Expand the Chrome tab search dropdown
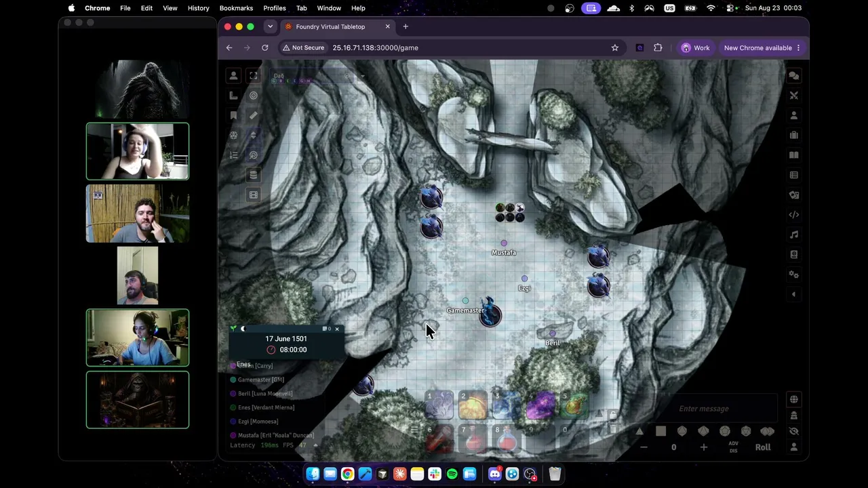 tap(270, 26)
